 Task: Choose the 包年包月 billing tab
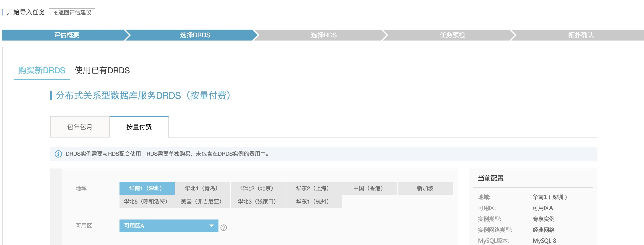(x=80, y=127)
